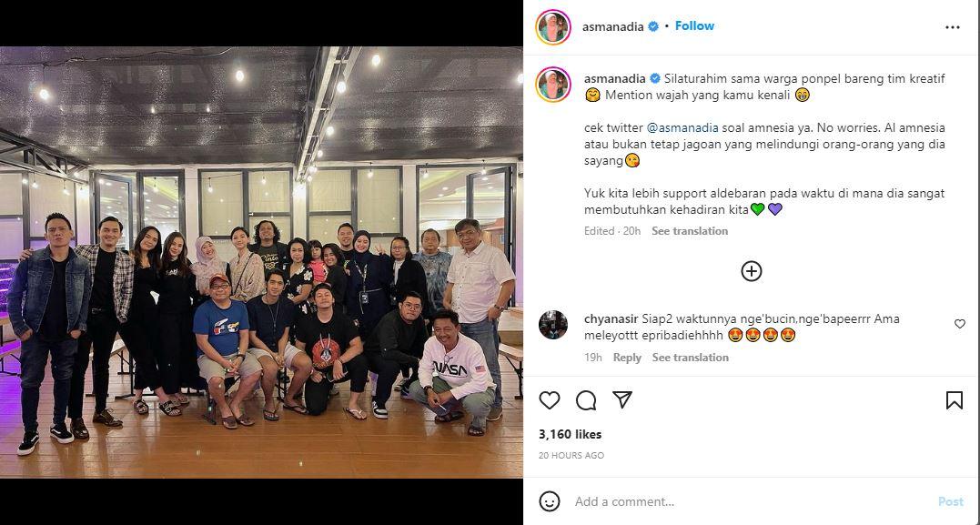980x525 pixels.
Task: Click the Post comment button
Action: click(x=951, y=501)
